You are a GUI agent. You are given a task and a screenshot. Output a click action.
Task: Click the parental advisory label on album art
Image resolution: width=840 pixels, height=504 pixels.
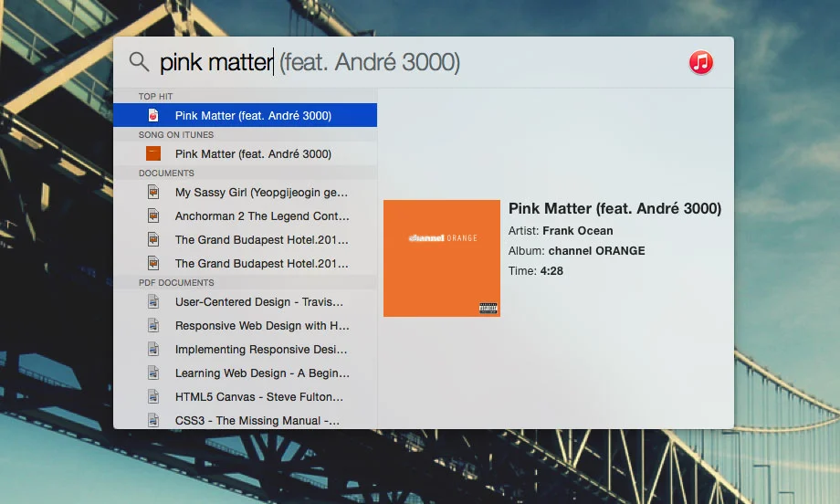coord(488,308)
